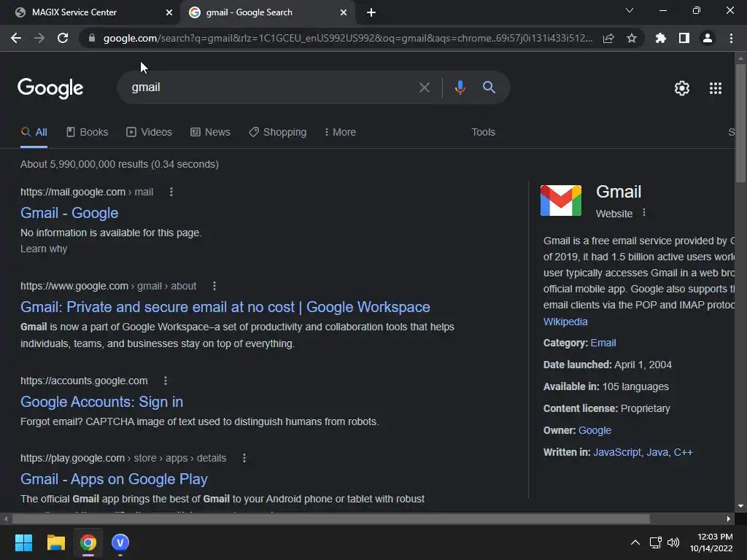Click the Gmail logo in knowledge panel

(561, 201)
